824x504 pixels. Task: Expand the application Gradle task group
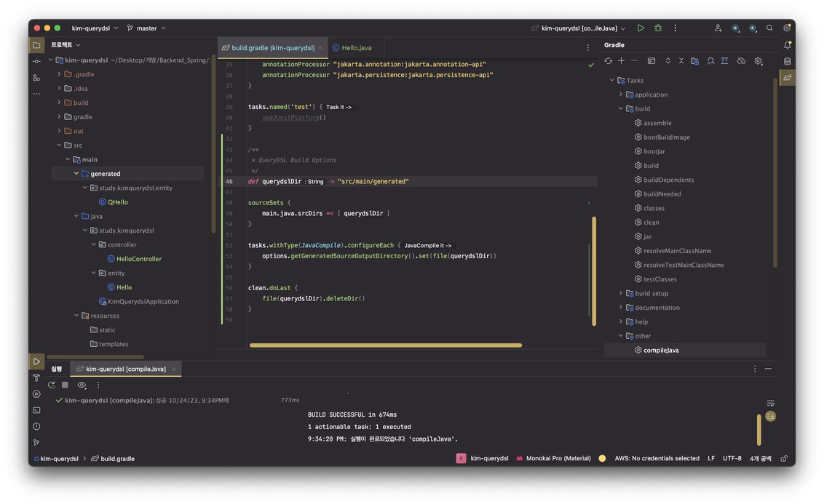[x=621, y=95]
